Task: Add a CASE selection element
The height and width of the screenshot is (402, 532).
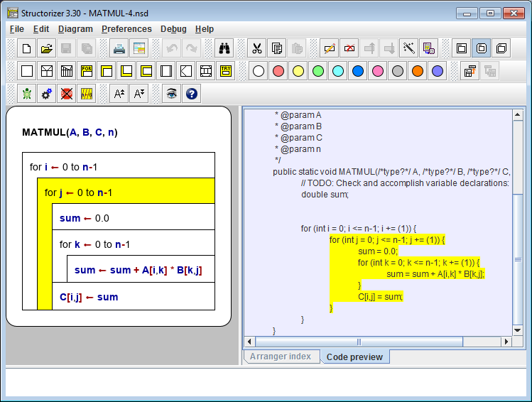Action: point(67,71)
